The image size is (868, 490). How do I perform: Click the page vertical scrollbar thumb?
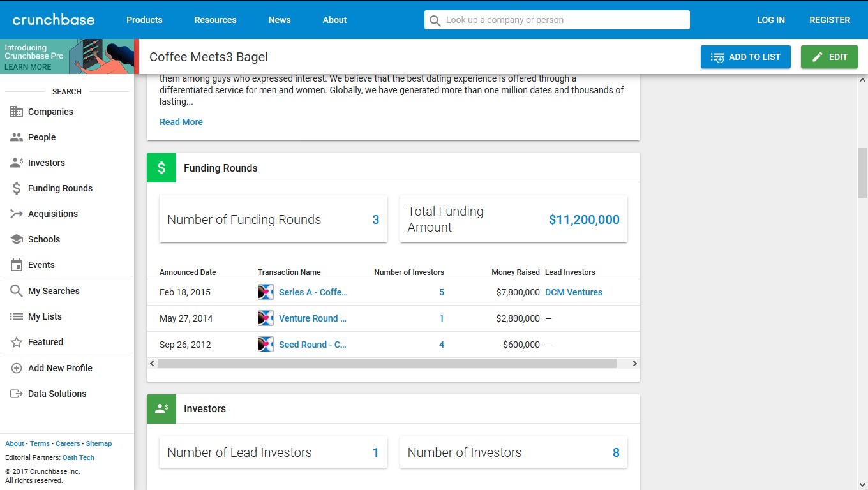point(862,172)
